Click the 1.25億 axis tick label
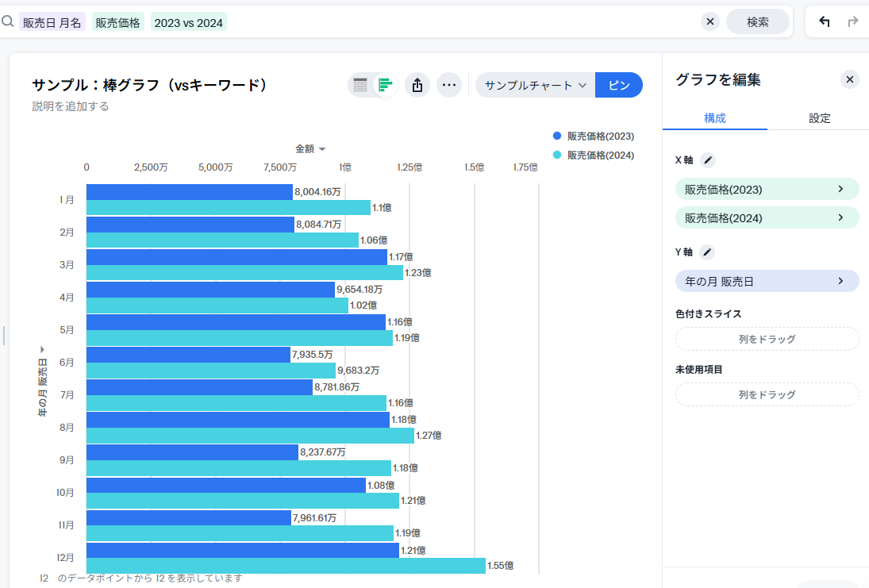The width and height of the screenshot is (869, 588). click(x=410, y=167)
